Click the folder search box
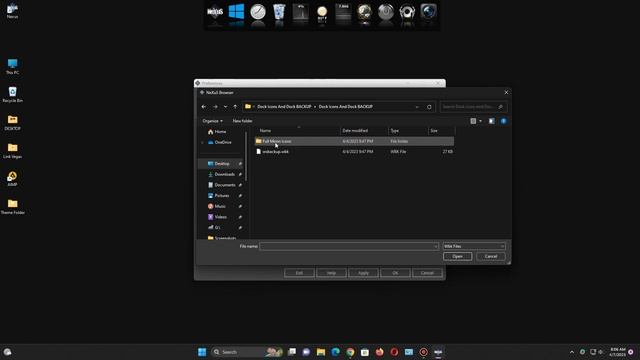 [473, 107]
